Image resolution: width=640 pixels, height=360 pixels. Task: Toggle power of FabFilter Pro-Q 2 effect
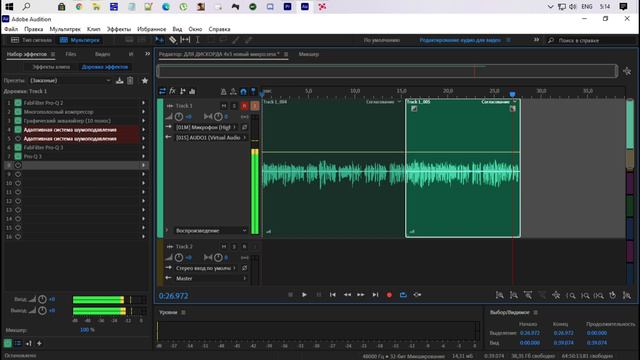coord(18,103)
